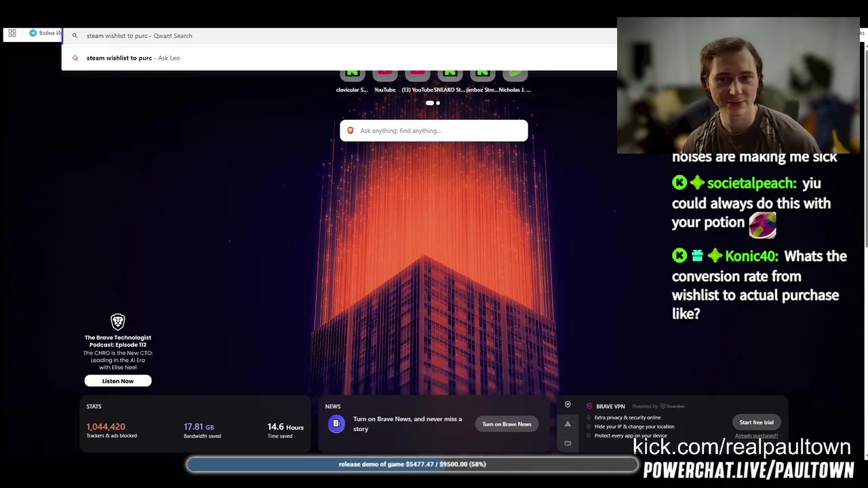868x488 pixels.
Task: Click the NEWS card heading
Action: click(x=333, y=407)
